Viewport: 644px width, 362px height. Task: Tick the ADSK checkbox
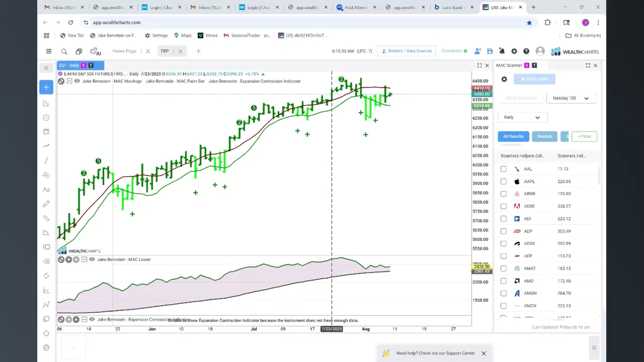point(503,244)
